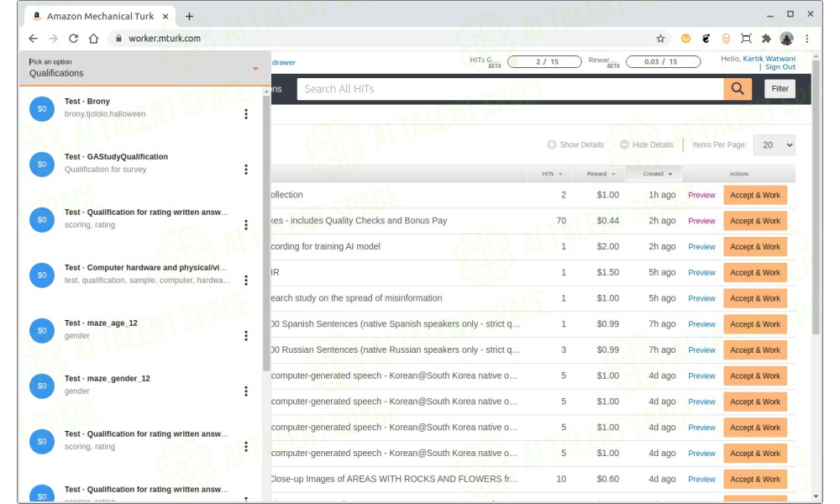840x504 pixels.
Task: Click Sign Out link
Action: point(780,67)
